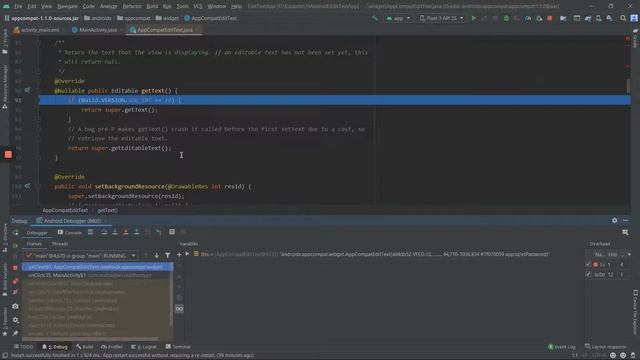Click the frames filter funnel icon

pos(167,256)
